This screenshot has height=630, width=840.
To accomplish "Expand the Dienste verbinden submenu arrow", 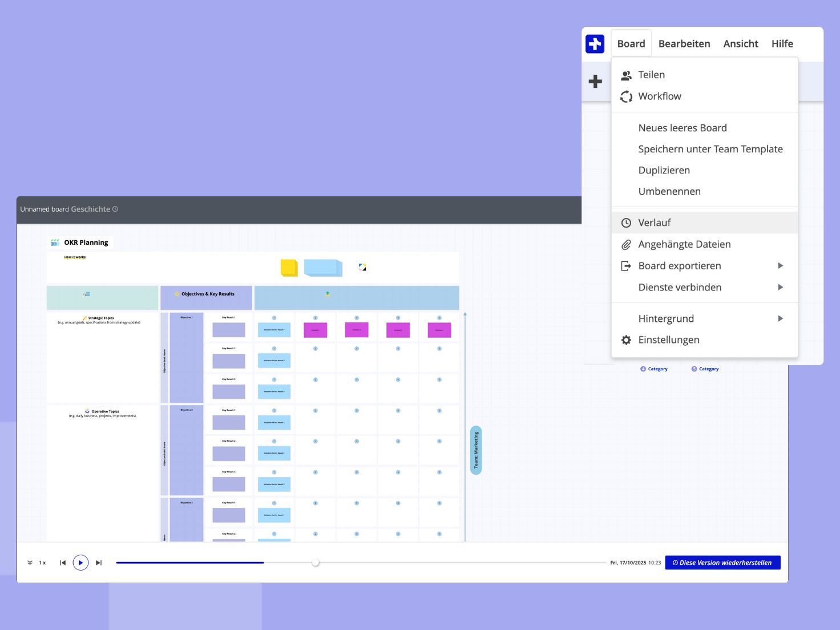I will [x=780, y=288].
